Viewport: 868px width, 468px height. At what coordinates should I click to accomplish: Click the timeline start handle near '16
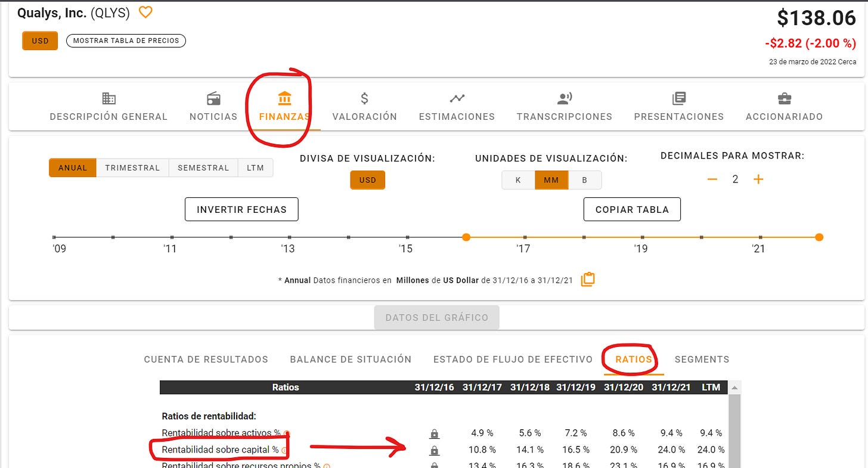pos(466,237)
